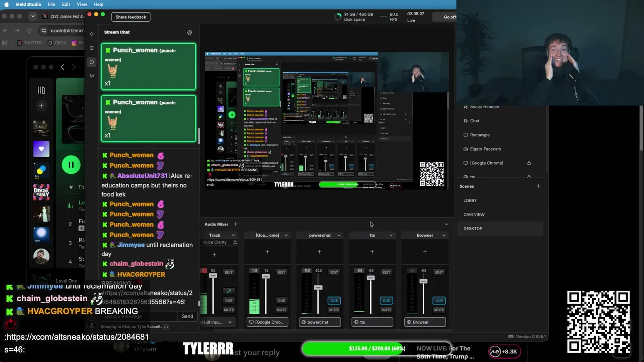644x362 pixels.
Task: Expand the tts channel header dropdown
Action: point(391,235)
